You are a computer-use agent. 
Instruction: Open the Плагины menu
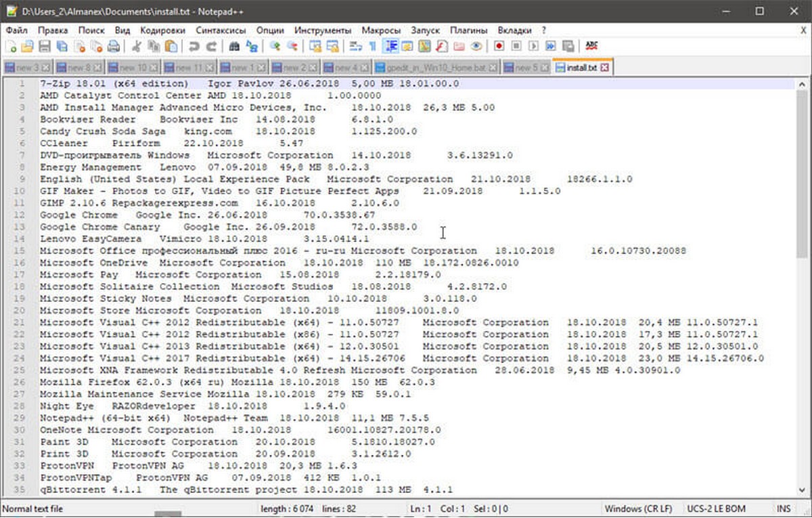[469, 30]
